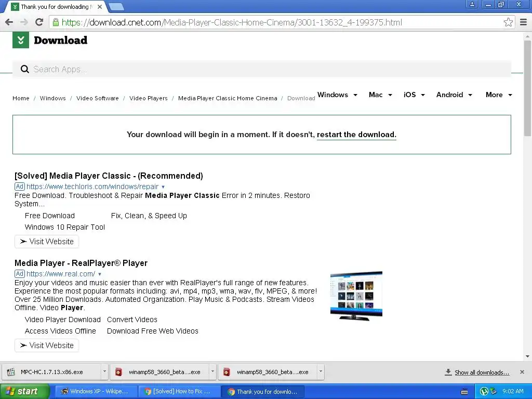
Task: Close the downloads bar
Action: coord(522,372)
